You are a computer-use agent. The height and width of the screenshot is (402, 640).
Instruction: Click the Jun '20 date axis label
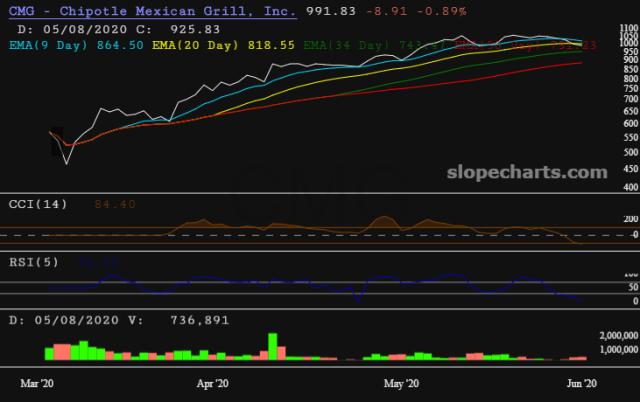point(582,383)
